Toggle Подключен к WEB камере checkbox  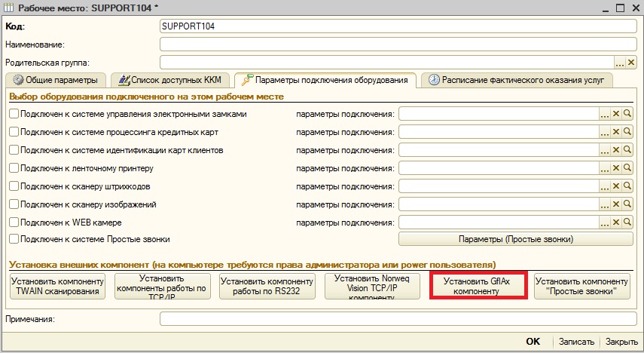coord(14,223)
